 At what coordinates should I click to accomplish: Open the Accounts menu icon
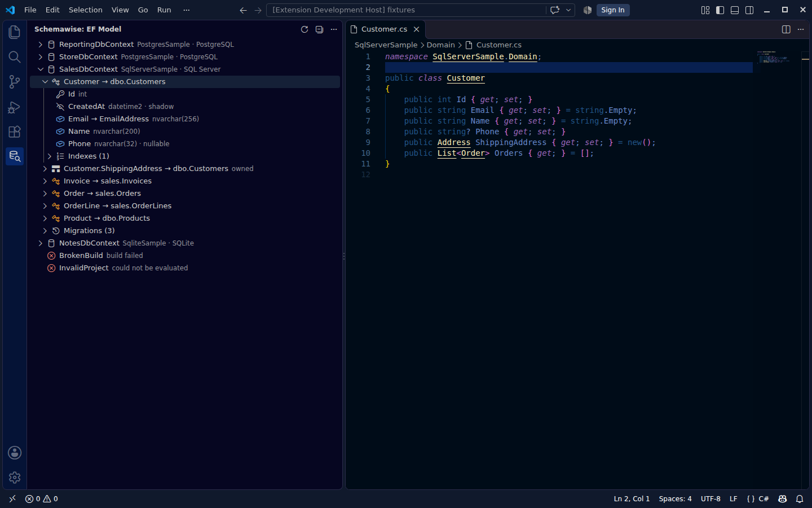pyautogui.click(x=15, y=453)
